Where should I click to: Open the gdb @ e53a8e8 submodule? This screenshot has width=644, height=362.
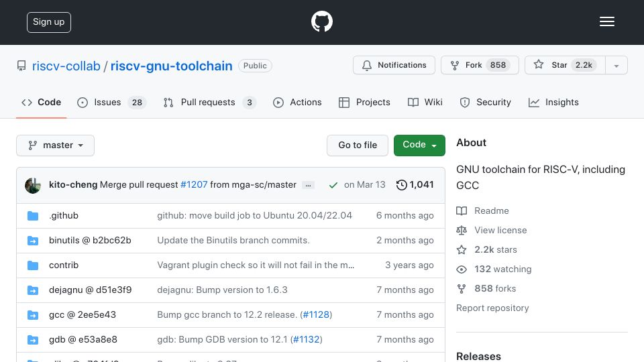83,339
